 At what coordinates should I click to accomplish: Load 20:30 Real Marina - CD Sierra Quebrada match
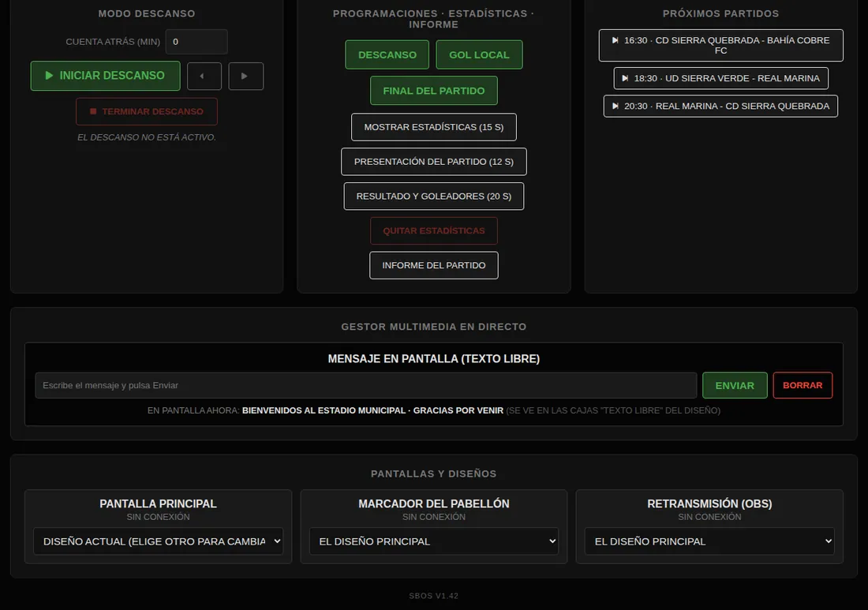pos(720,106)
